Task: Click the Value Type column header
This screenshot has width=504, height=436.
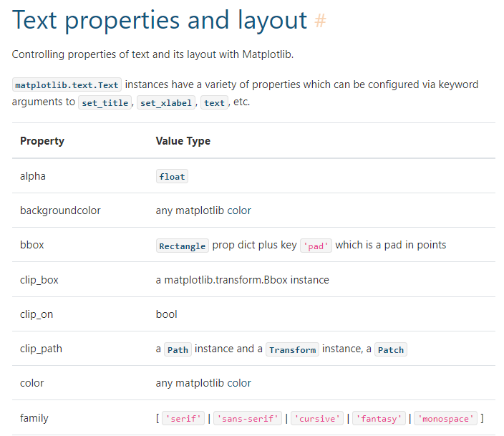Action: point(183,141)
